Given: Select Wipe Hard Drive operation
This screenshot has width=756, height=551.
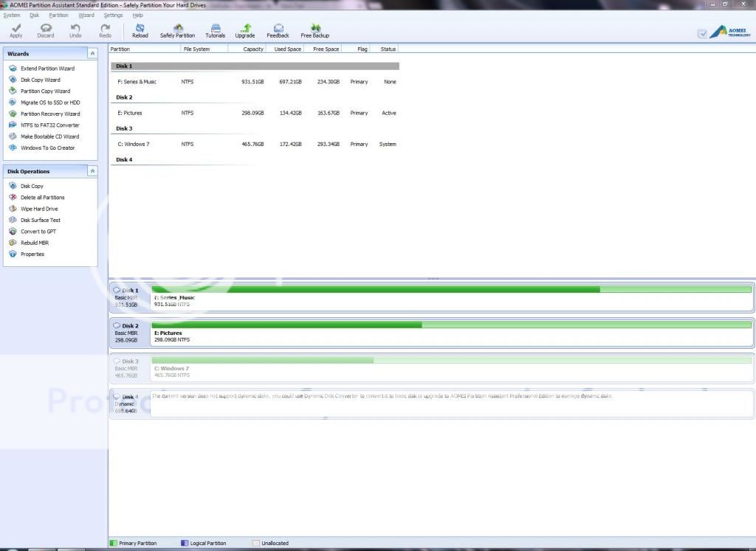Looking at the screenshot, I should coord(33,209).
